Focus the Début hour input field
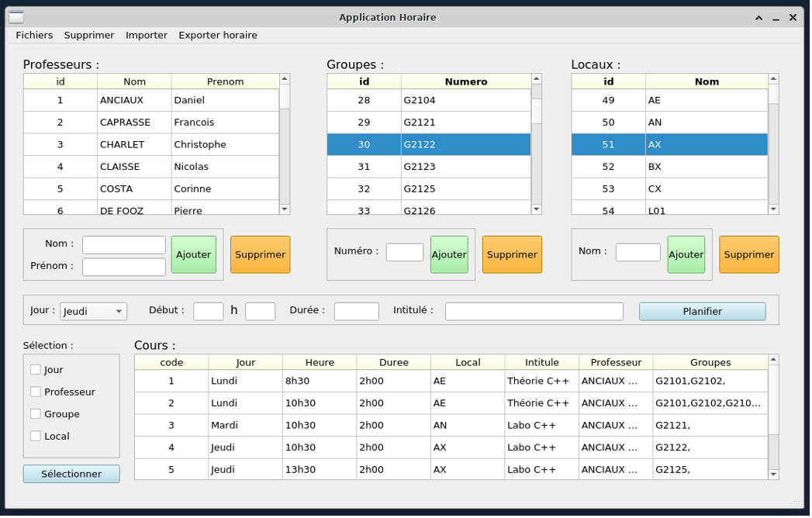 click(x=208, y=312)
